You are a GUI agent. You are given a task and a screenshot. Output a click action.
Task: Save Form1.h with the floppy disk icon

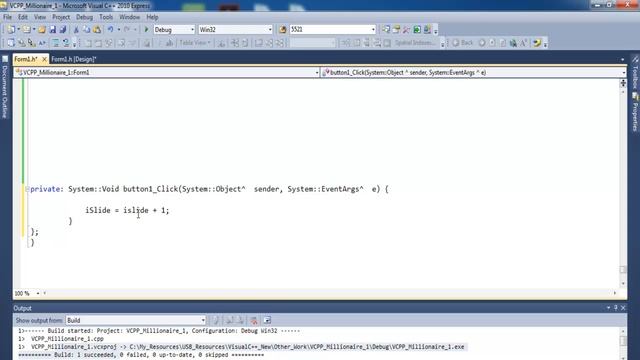click(x=53, y=29)
